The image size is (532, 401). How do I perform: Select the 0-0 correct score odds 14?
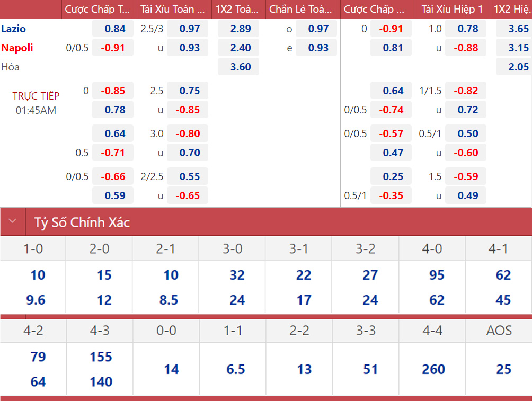pos(166,369)
